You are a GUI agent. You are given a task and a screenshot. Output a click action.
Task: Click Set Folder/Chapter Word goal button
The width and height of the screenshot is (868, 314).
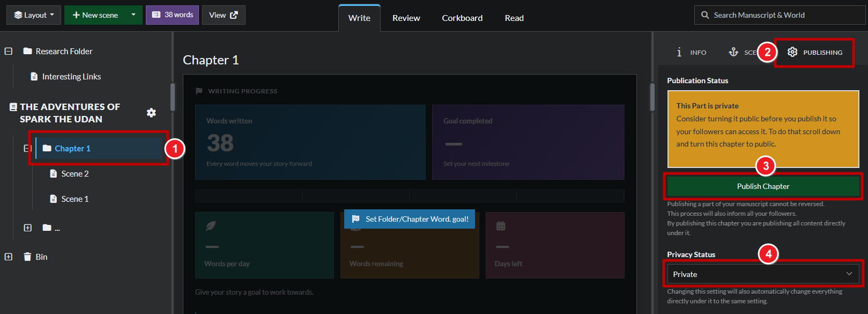coord(410,219)
